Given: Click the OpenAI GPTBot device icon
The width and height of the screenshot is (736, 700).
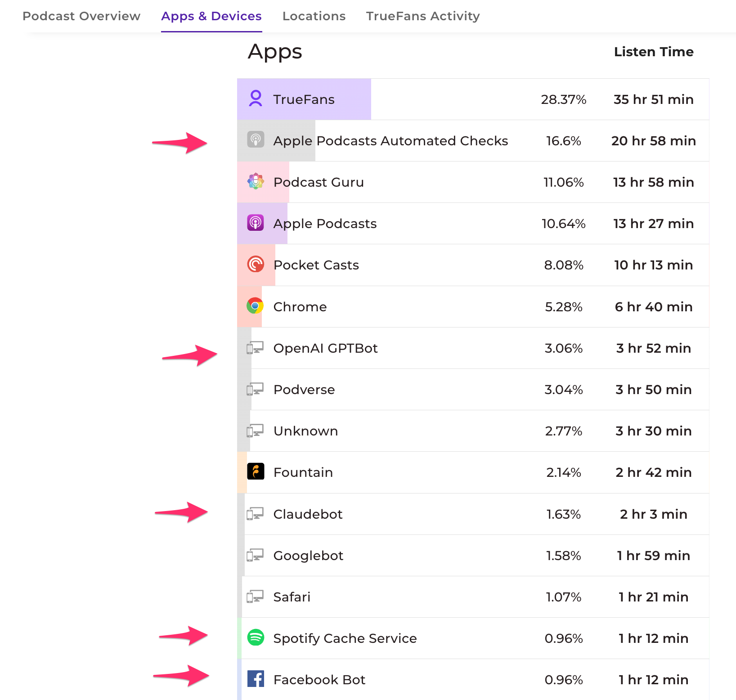Looking at the screenshot, I should [255, 348].
